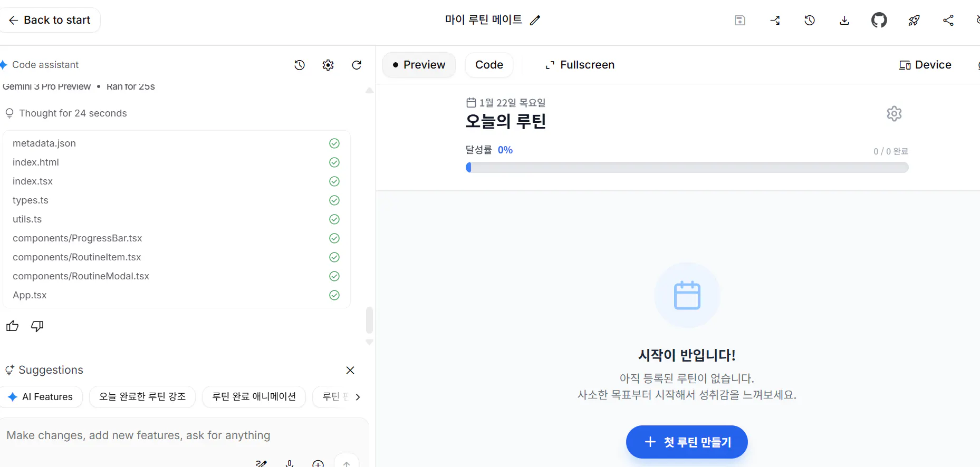Click the chat panel scrollbar thumb
This screenshot has width=980, height=467.
coord(369,320)
